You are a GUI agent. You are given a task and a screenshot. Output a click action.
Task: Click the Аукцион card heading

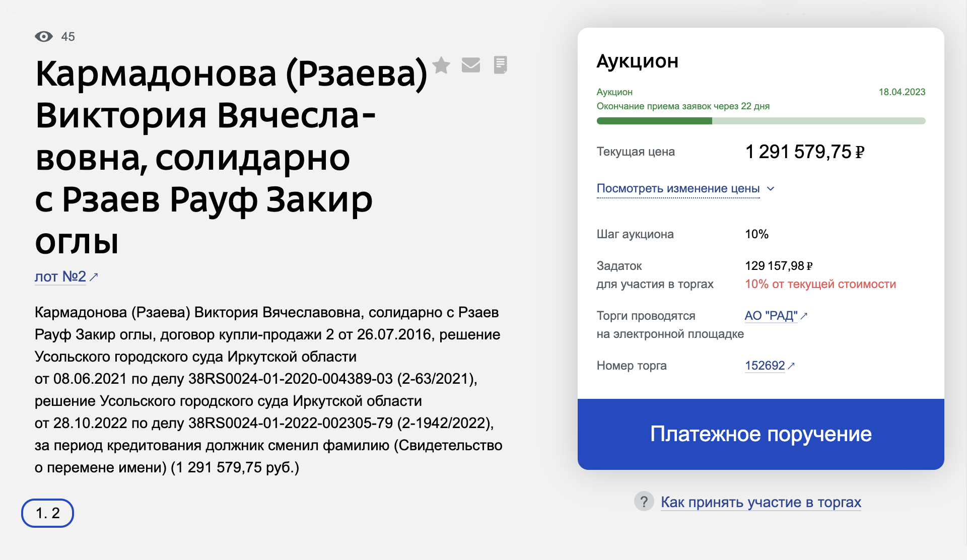pos(638,61)
